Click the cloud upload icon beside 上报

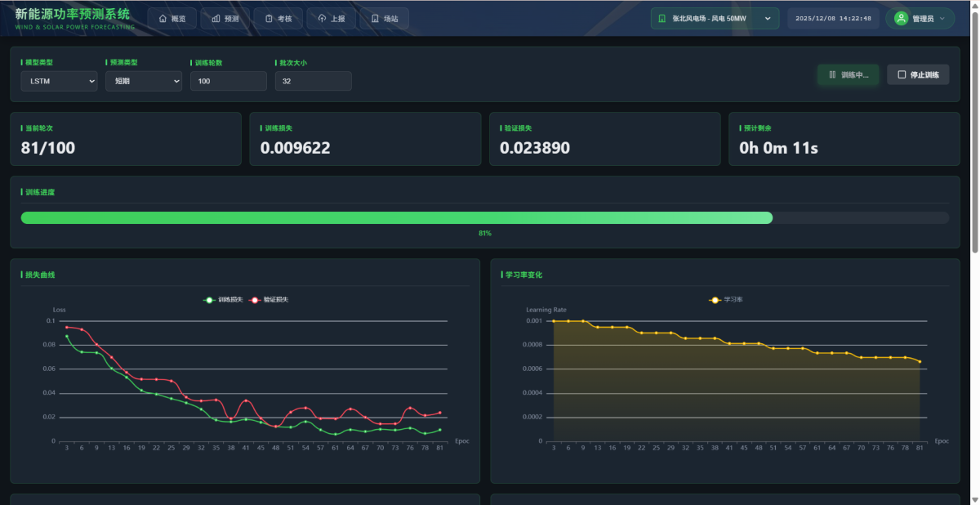322,18
